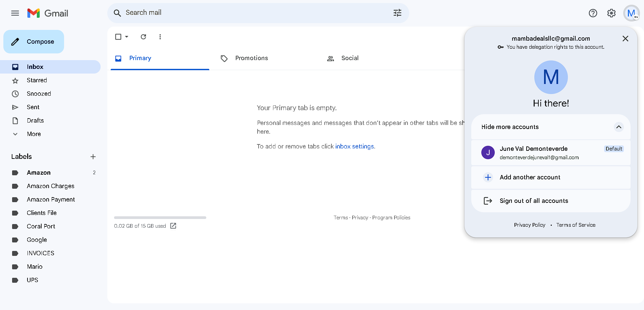Collapse Hide more accounts chevron
The image size is (644, 310).
(619, 127)
